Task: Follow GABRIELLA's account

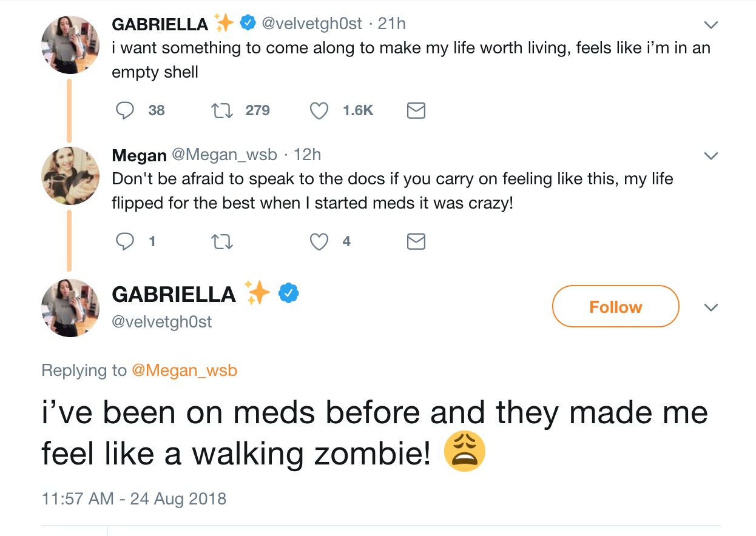Action: (x=615, y=307)
